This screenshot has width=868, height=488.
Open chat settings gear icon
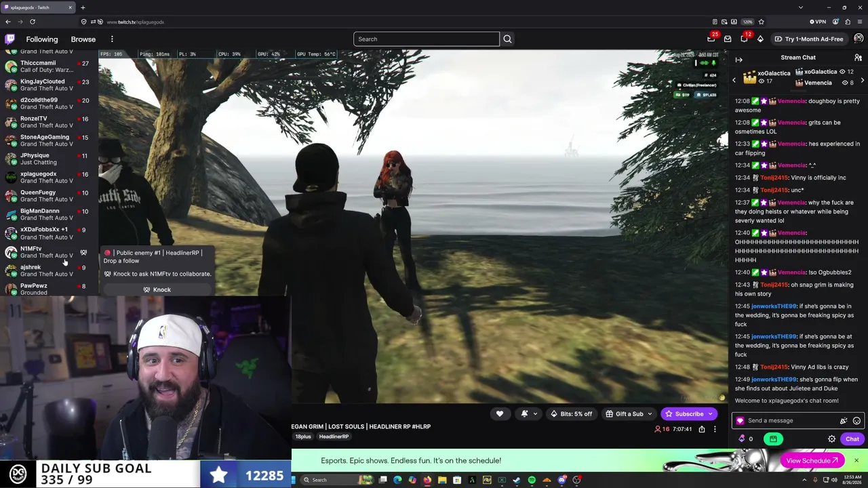tap(831, 439)
